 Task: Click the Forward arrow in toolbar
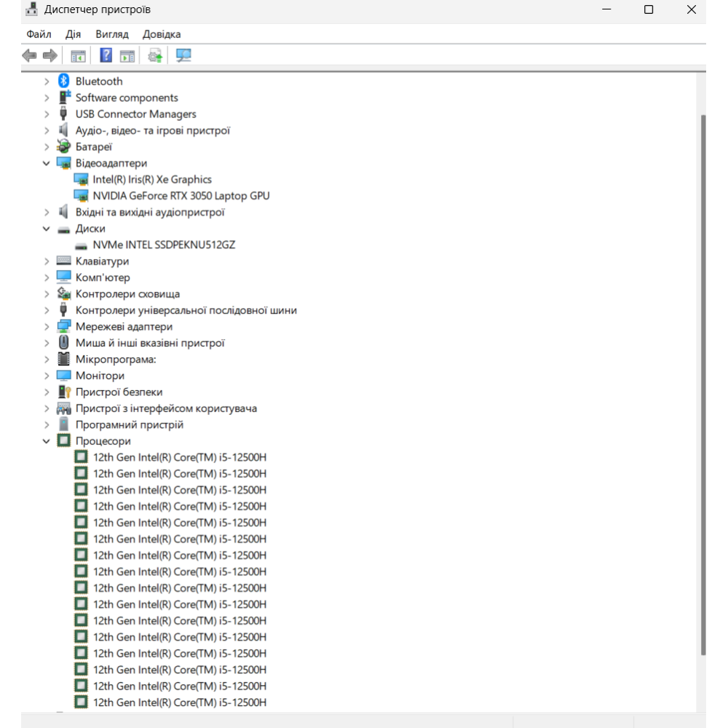coord(50,55)
